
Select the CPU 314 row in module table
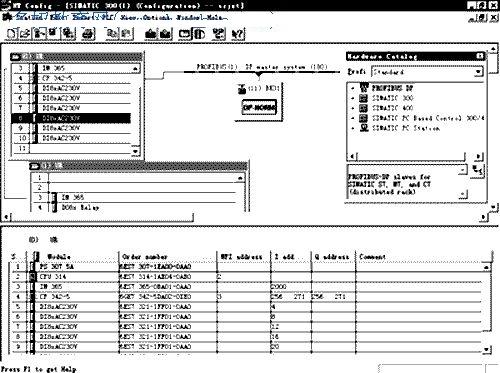247,277
